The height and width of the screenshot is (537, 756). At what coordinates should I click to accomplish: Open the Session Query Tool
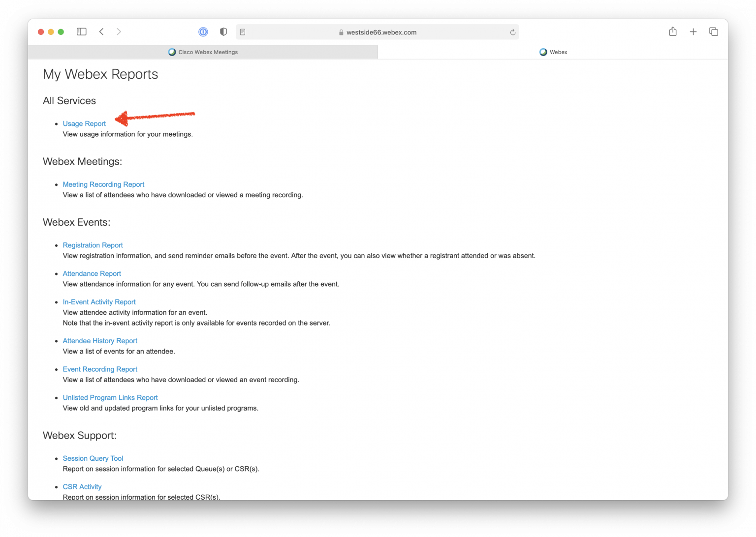93,458
